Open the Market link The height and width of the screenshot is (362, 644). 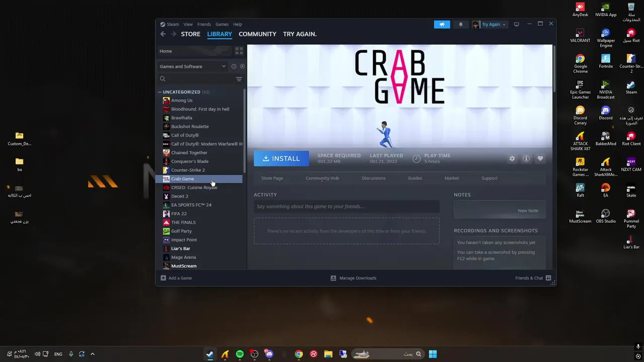[451, 178]
